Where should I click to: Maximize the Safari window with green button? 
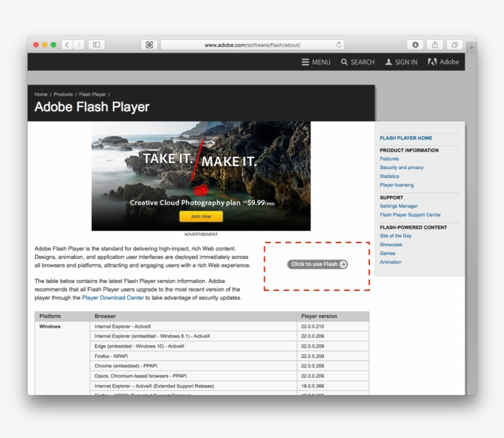[53, 45]
